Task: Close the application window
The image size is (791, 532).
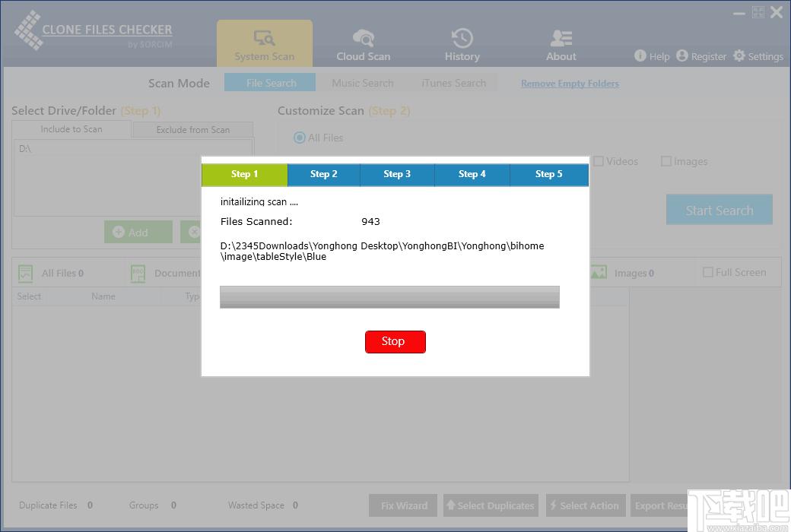Action: click(x=777, y=12)
